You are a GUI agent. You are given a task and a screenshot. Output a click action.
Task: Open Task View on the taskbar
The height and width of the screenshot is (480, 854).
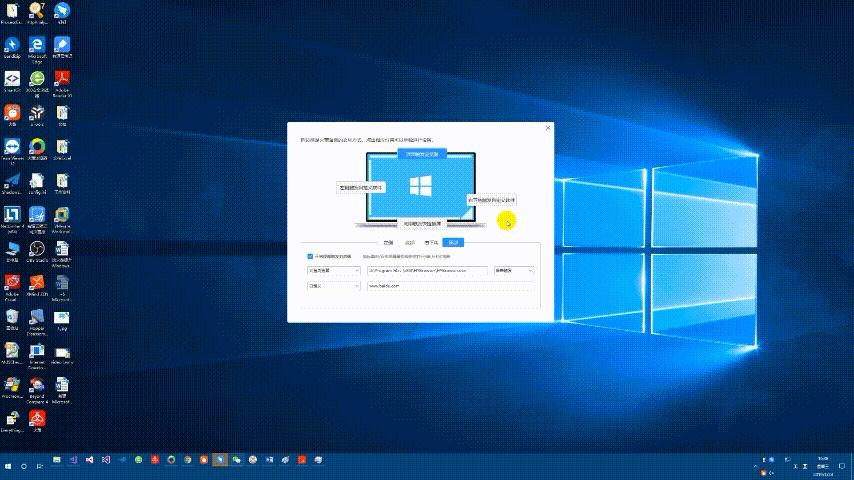pos(40,466)
